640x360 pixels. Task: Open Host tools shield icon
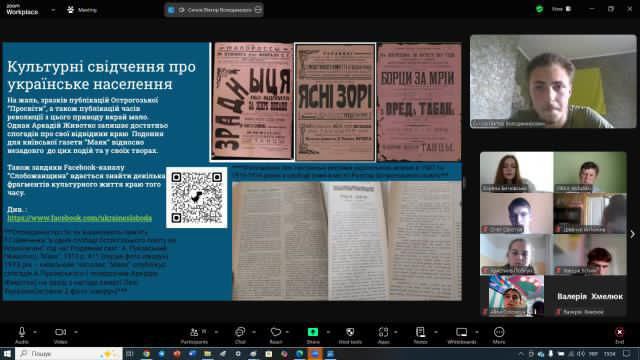pos(350,335)
